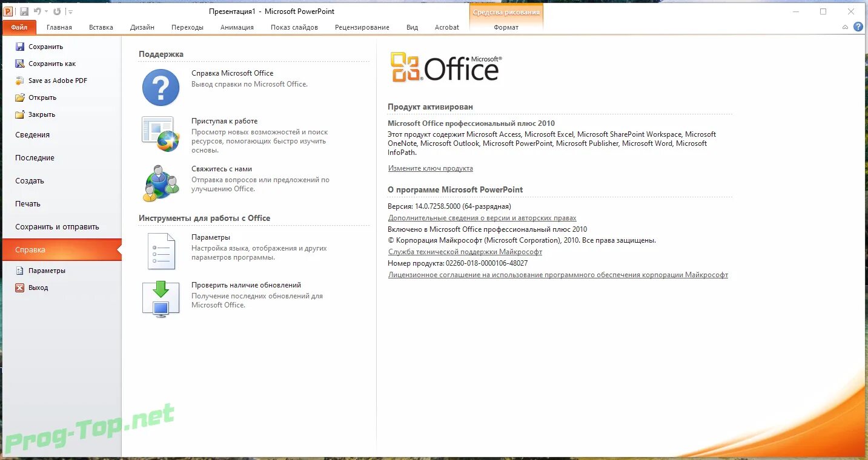Click the Свяжитесь с нами heading text
Viewport: 868px width, 460px height.
(x=222, y=169)
